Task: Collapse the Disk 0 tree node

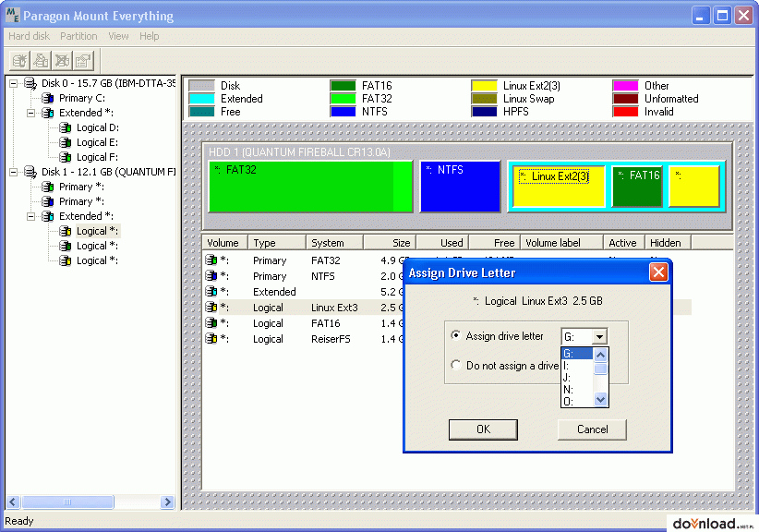Action: 14,83
